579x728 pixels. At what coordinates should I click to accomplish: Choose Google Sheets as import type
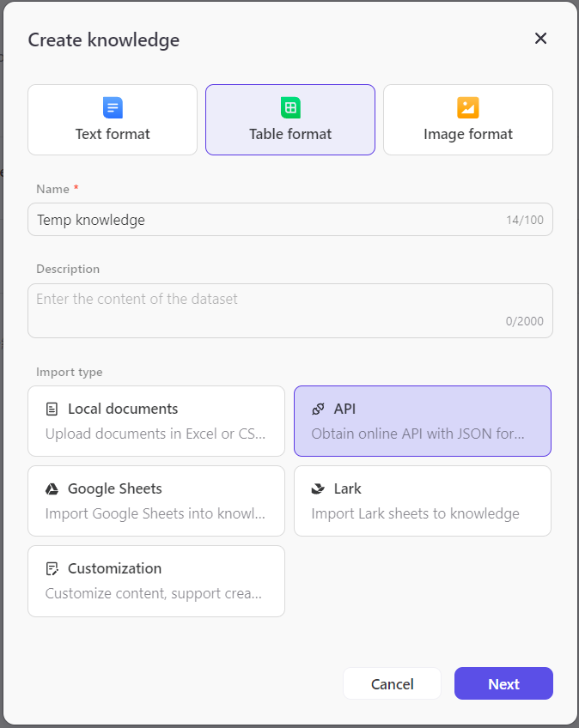click(155, 500)
